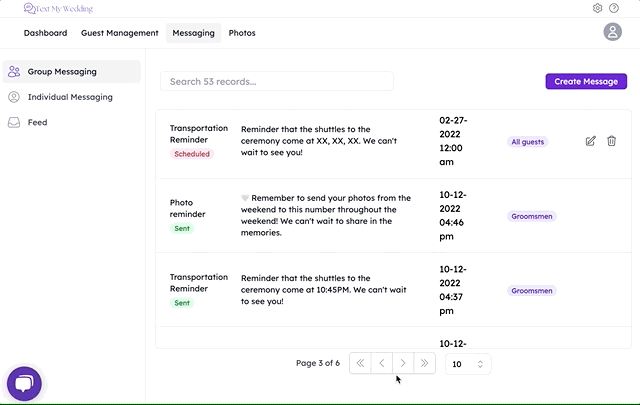Open the Photos tab
This screenshot has height=405, width=640.
click(242, 33)
